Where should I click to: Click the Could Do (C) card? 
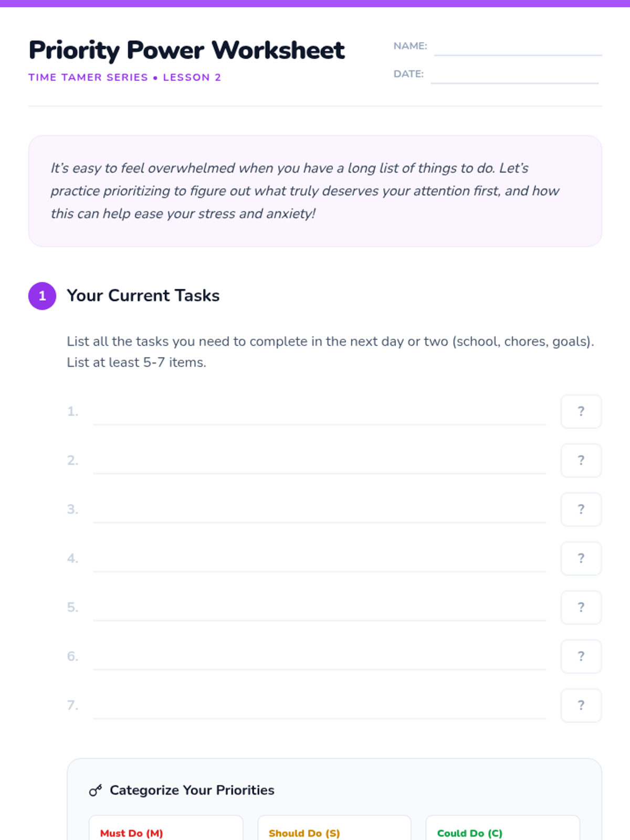coord(502,829)
